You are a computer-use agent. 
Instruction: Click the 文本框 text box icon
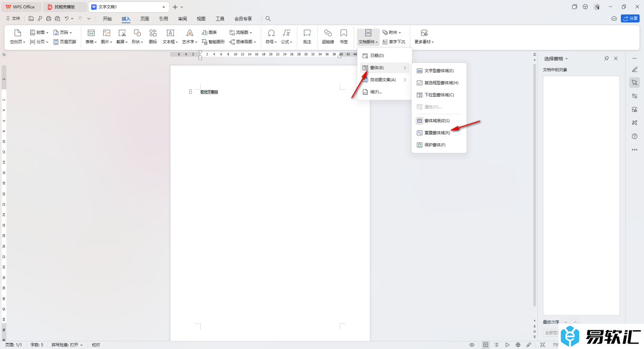(170, 33)
